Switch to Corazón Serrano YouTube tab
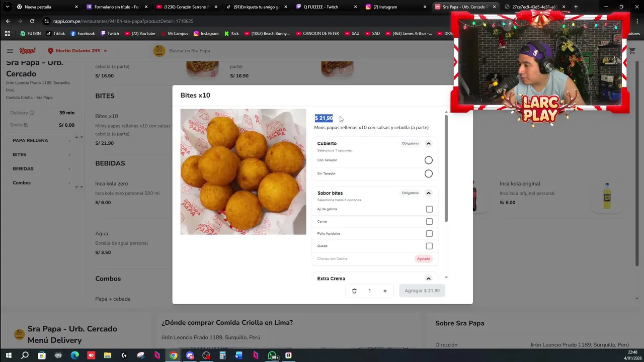The image size is (644, 362). tap(186, 7)
